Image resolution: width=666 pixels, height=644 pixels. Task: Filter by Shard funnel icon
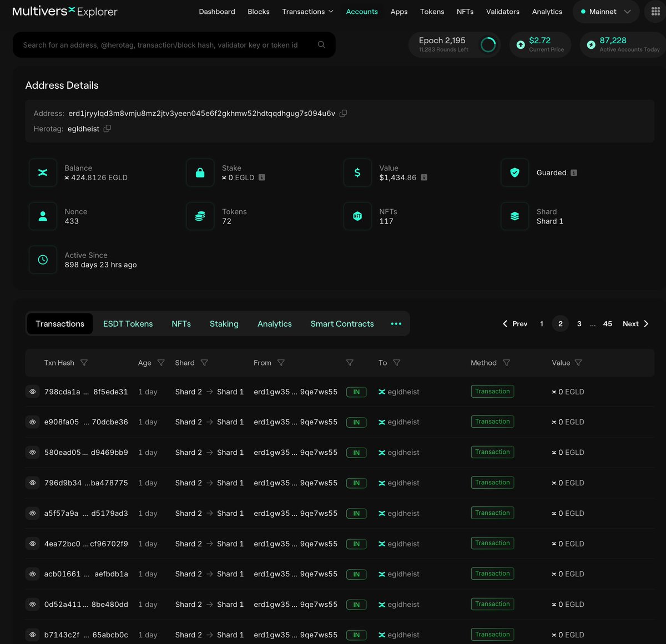coord(204,363)
